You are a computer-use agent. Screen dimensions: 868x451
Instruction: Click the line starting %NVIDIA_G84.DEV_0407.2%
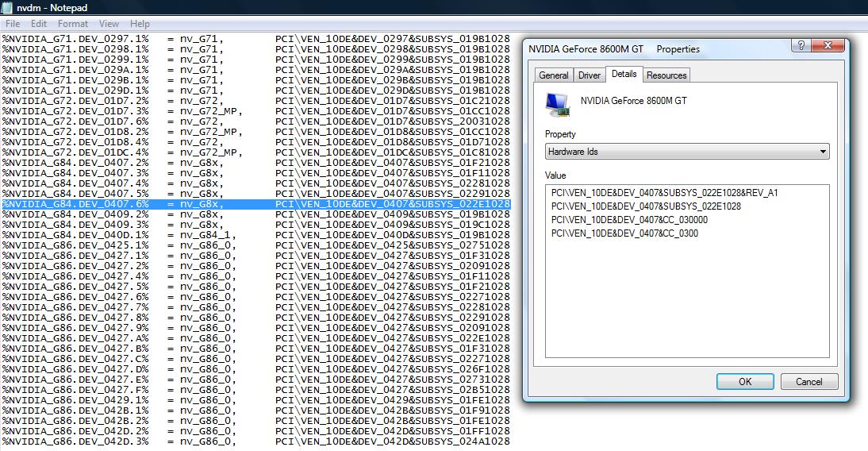pyautogui.click(x=255, y=163)
